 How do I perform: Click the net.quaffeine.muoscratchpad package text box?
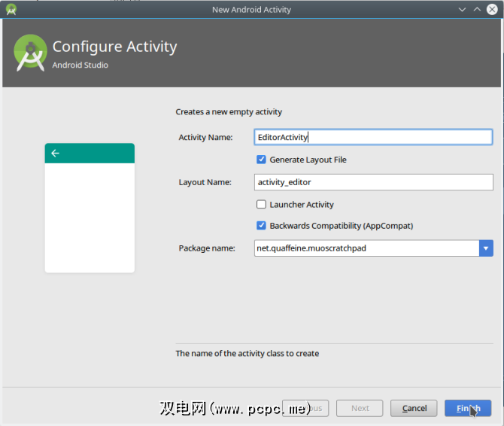pyautogui.click(x=366, y=248)
